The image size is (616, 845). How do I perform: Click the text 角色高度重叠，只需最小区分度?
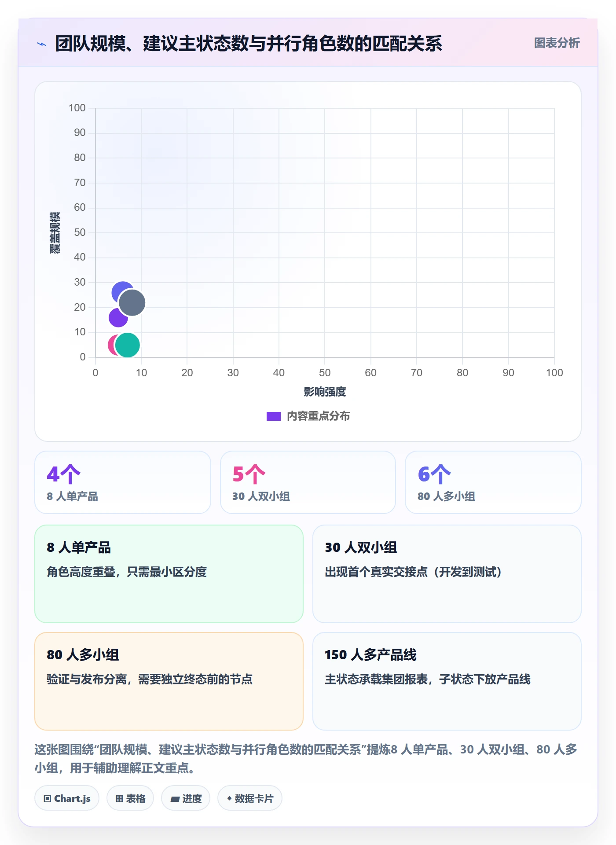click(x=127, y=572)
